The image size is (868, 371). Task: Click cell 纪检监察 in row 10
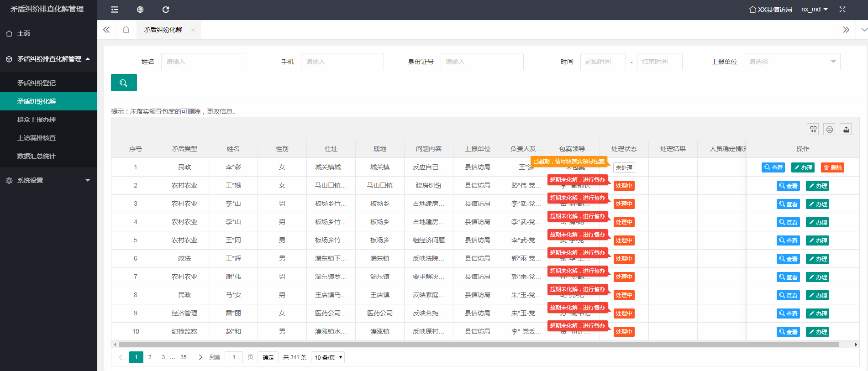click(x=184, y=331)
